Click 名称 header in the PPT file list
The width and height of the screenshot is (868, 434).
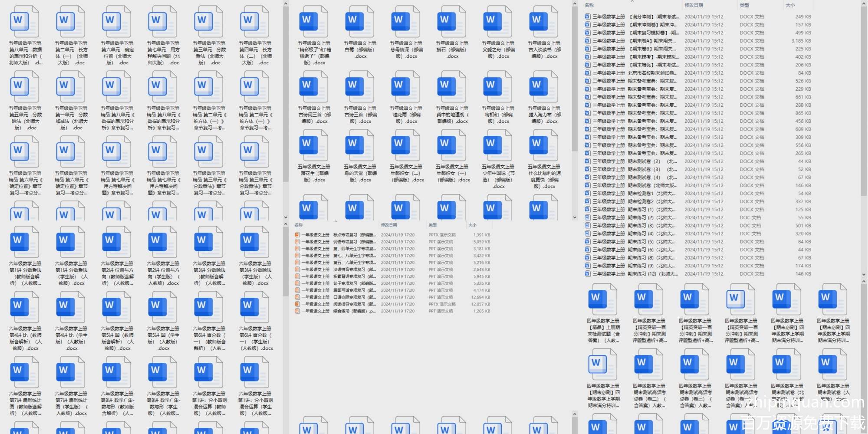pyautogui.click(x=299, y=225)
